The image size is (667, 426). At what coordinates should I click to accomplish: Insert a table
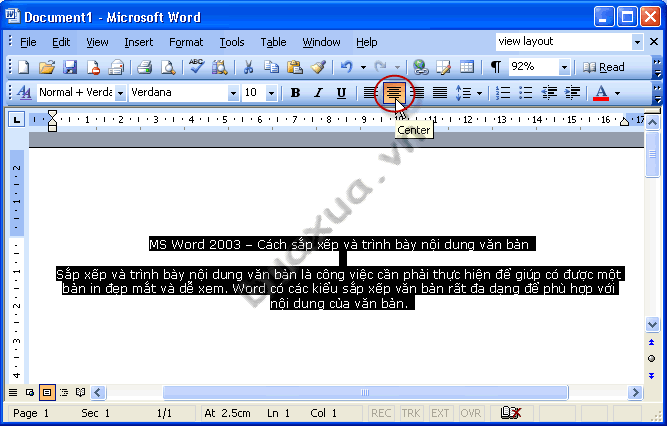467,67
